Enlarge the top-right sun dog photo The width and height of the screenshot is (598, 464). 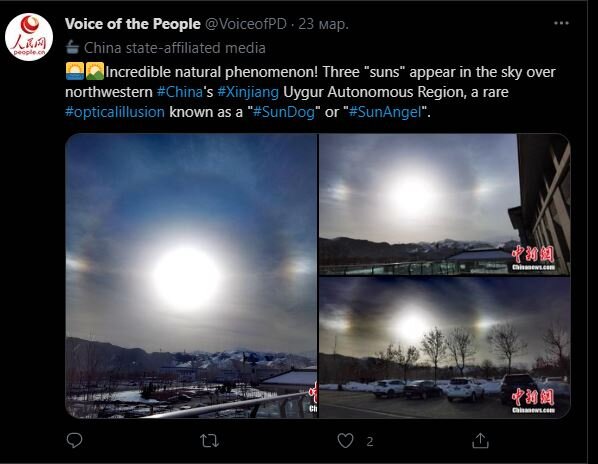[x=445, y=204]
